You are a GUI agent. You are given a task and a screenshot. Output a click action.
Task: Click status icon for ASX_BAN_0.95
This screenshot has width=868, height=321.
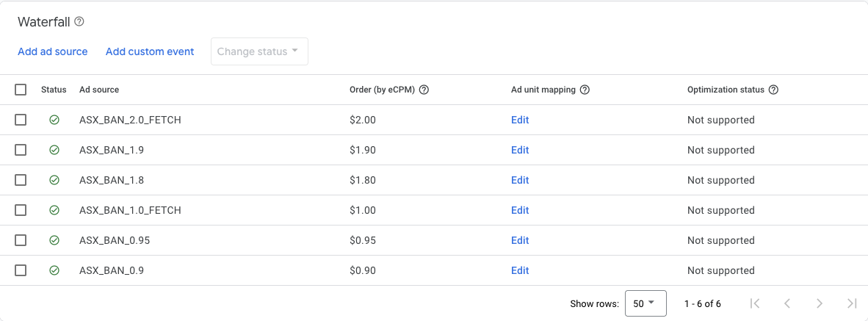[54, 240]
